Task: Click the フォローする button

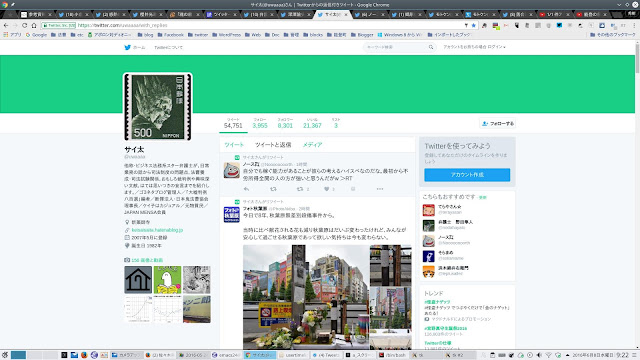Action: pos(498,123)
